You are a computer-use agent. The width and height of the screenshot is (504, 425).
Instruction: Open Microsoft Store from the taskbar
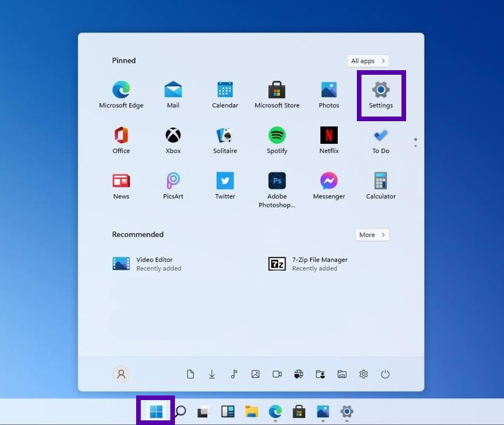299,412
